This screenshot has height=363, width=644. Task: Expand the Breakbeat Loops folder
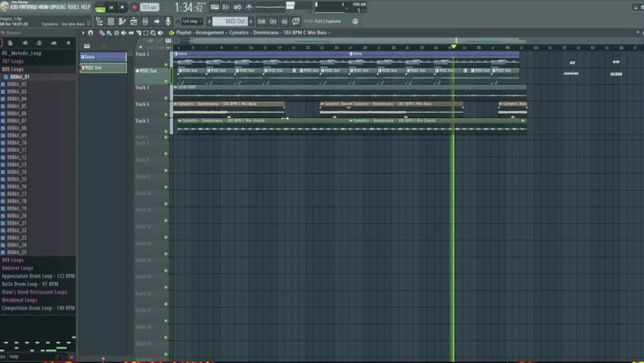pyautogui.click(x=20, y=300)
